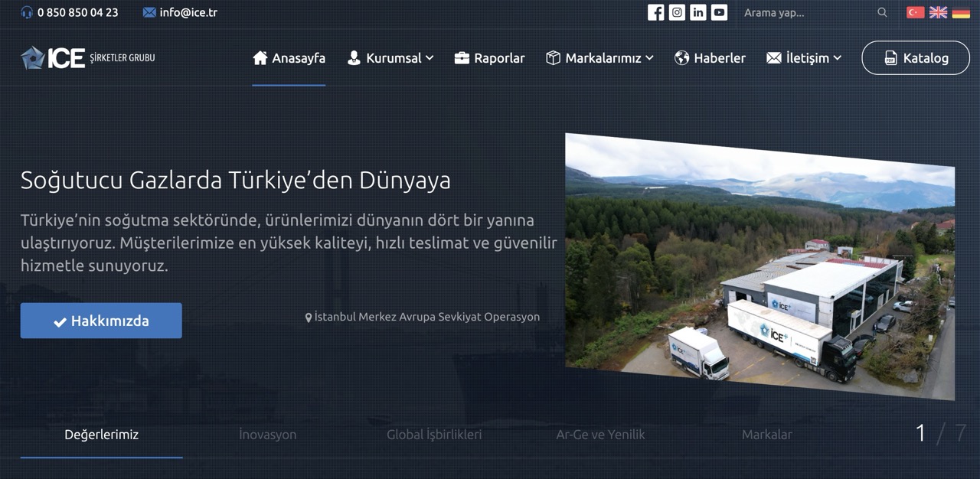Viewport: 980px width, 479px height.
Task: Click the ICE Şirketler Grubu logo
Action: 87,57
